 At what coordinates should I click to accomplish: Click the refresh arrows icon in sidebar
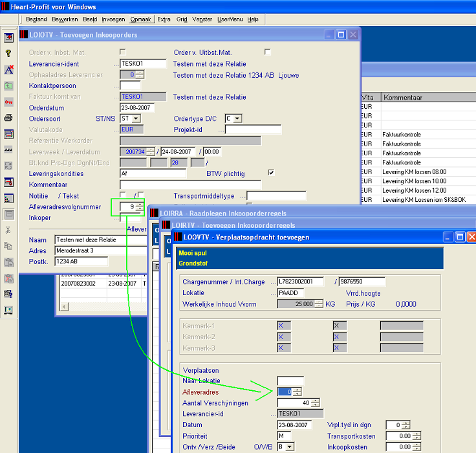(x=8, y=166)
